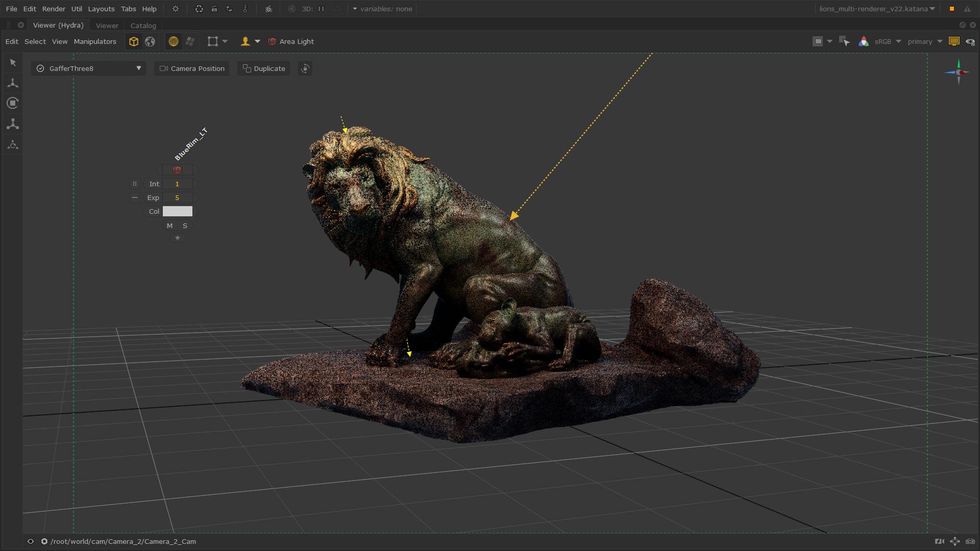Image resolution: width=980 pixels, height=551 pixels.
Task: Open the Render menu
Action: pyautogui.click(x=54, y=9)
